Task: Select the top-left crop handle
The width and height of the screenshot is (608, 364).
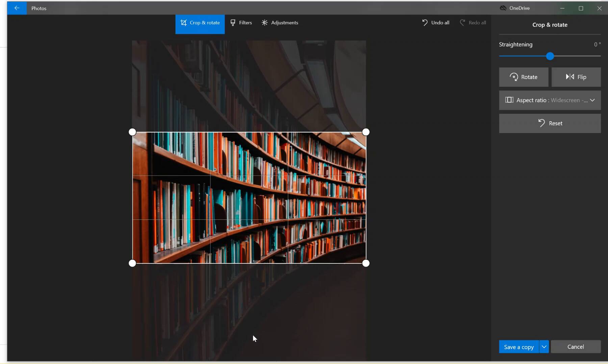Action: point(132,132)
